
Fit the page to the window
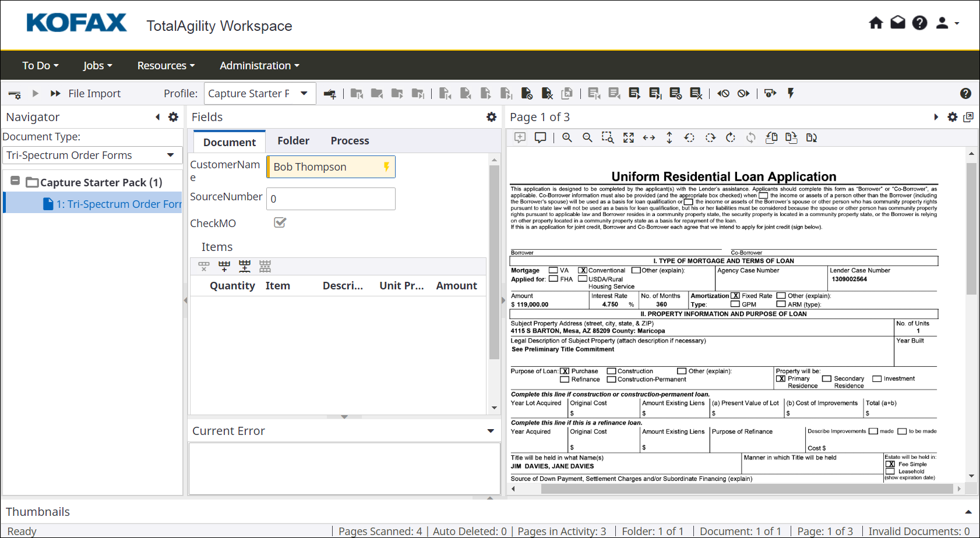[628, 137]
